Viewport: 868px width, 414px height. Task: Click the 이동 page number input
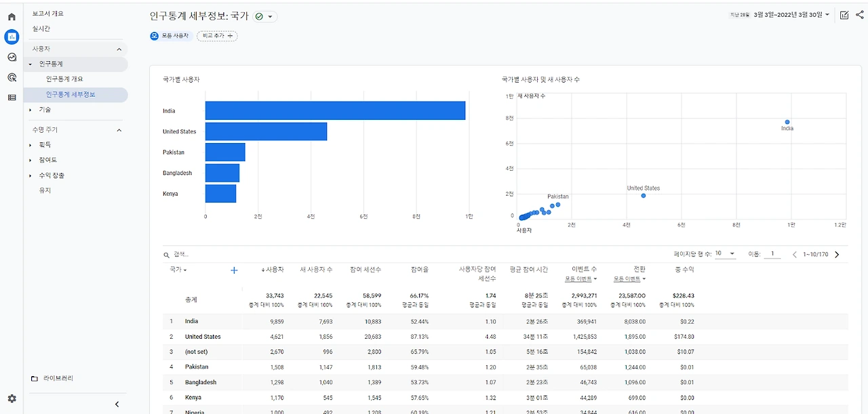pyautogui.click(x=772, y=254)
